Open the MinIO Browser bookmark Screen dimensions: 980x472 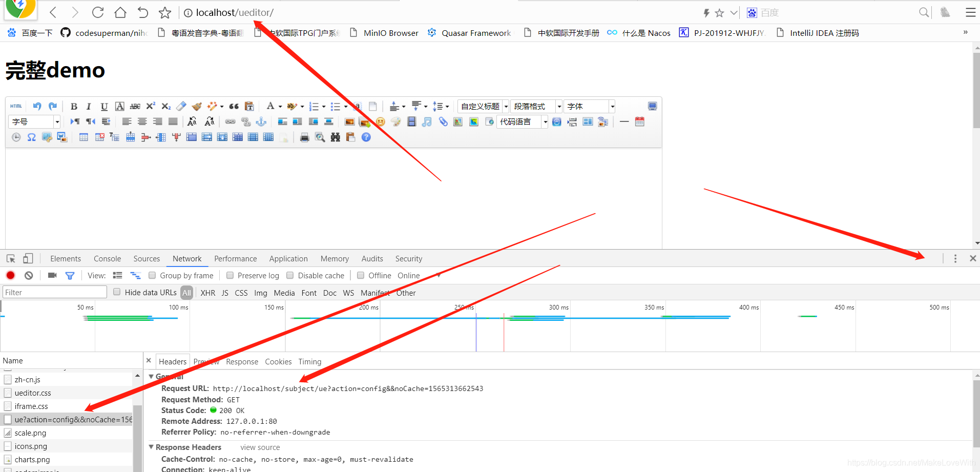tap(384, 33)
